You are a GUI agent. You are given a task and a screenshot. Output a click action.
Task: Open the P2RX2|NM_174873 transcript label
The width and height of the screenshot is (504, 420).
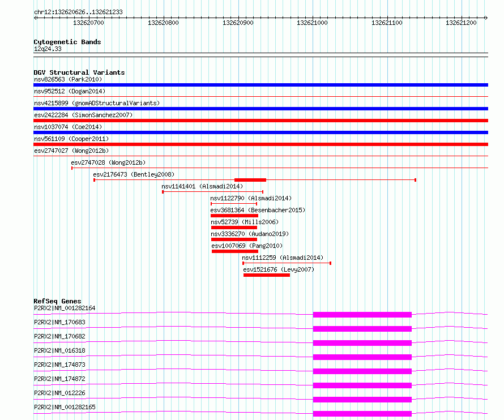60,365
